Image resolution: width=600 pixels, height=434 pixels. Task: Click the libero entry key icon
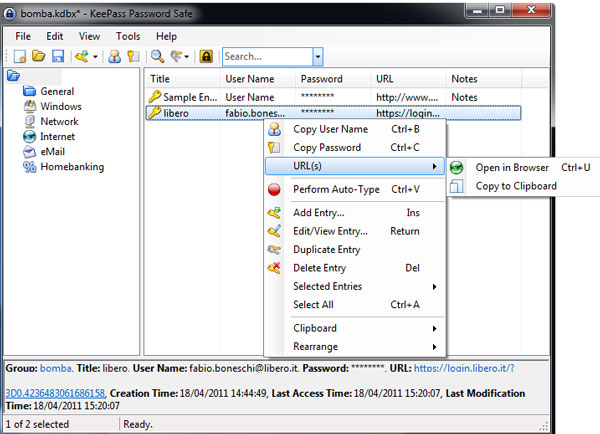[x=155, y=113]
